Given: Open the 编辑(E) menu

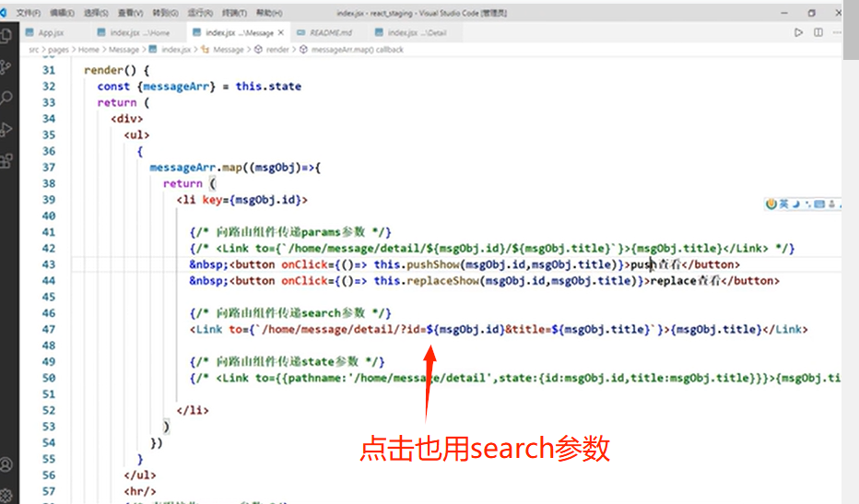Looking at the screenshot, I should 62,13.
